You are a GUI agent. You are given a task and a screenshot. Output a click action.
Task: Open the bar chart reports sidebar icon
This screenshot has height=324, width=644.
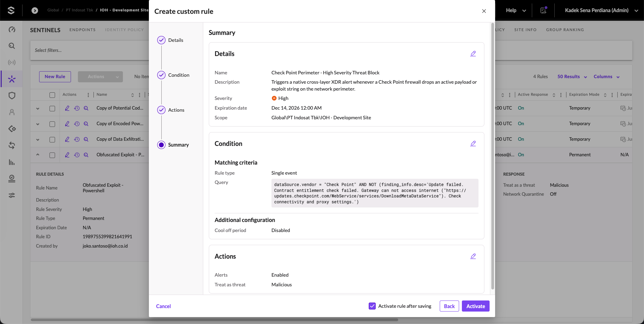pyautogui.click(x=12, y=162)
